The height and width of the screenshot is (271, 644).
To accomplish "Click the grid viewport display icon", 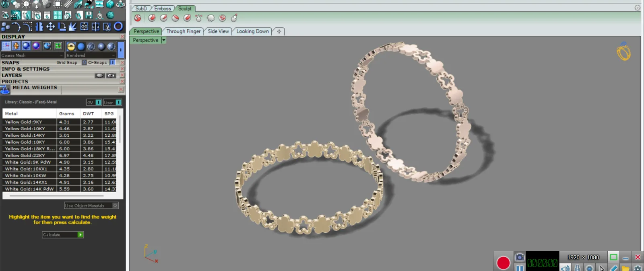I will tap(6, 46).
